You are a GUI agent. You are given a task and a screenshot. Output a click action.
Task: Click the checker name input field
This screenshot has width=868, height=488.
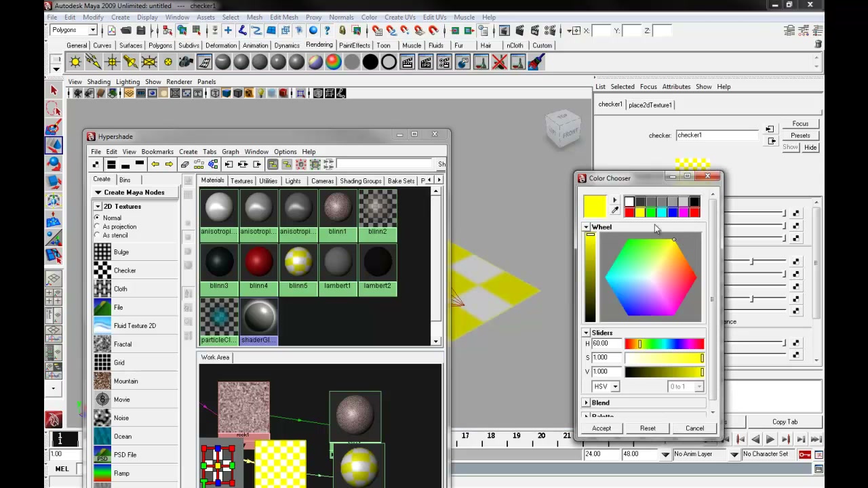[x=717, y=135]
